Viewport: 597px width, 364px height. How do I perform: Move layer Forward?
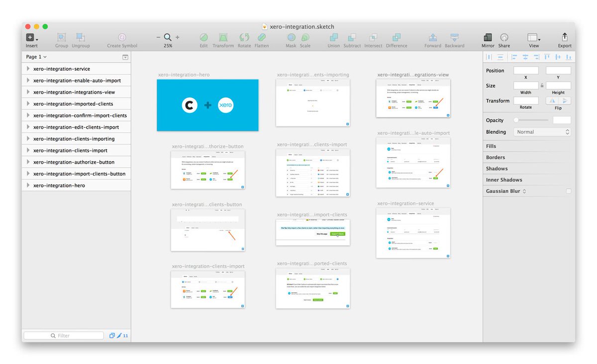pos(433,37)
